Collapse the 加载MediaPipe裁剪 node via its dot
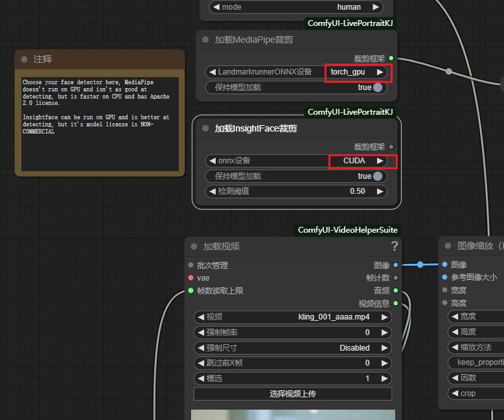The height and width of the screenshot is (420, 504). pos(205,40)
